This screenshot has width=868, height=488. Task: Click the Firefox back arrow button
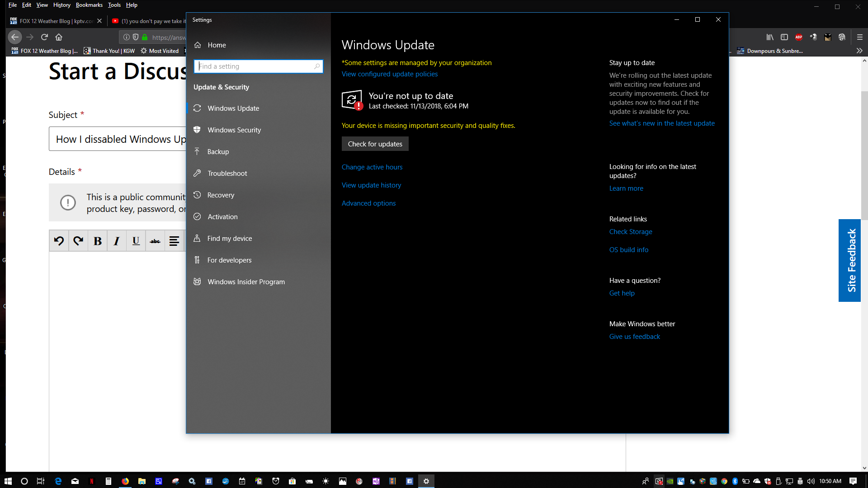pos(14,37)
